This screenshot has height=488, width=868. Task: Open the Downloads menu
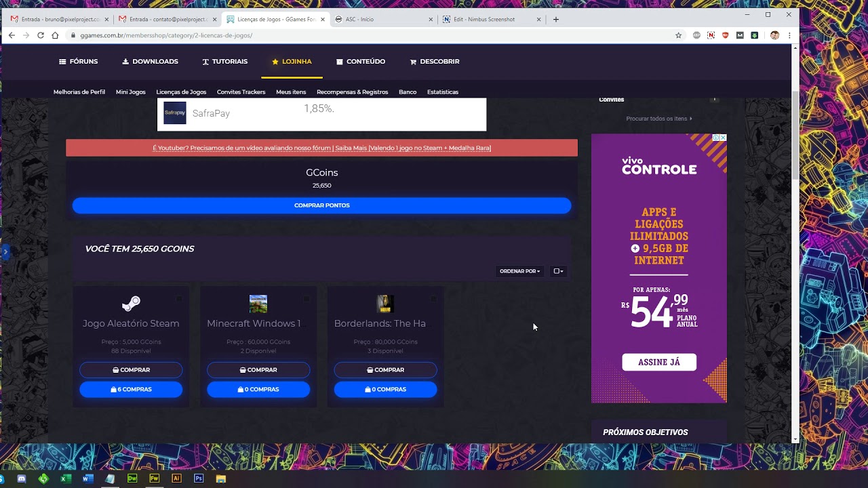pos(150,62)
